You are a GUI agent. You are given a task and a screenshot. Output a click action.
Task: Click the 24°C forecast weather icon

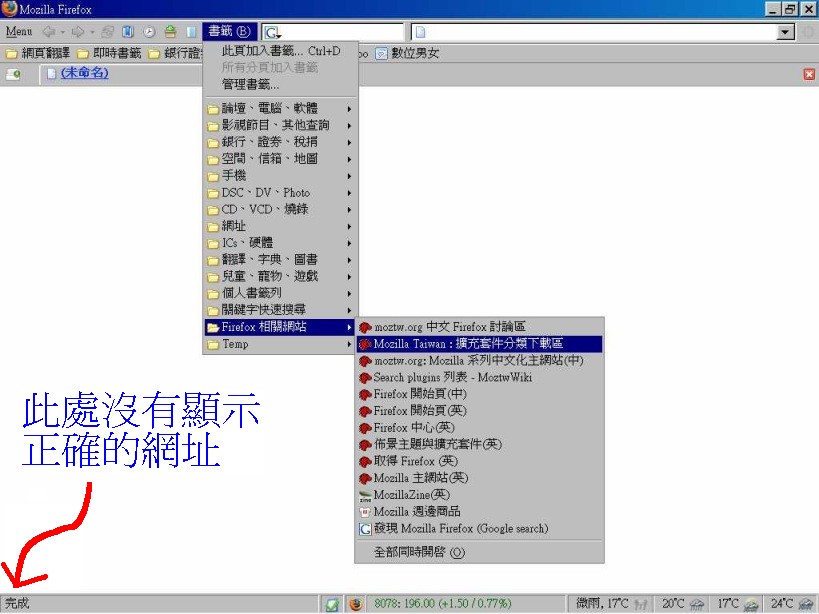tap(806, 605)
